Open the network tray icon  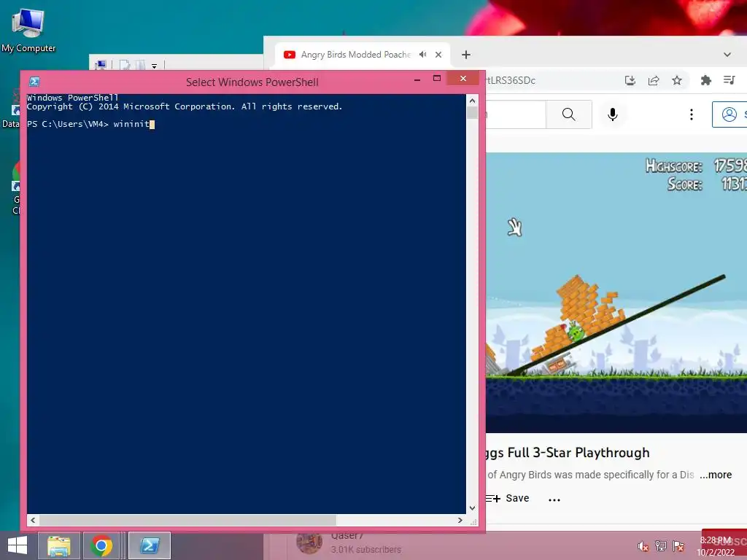660,545
